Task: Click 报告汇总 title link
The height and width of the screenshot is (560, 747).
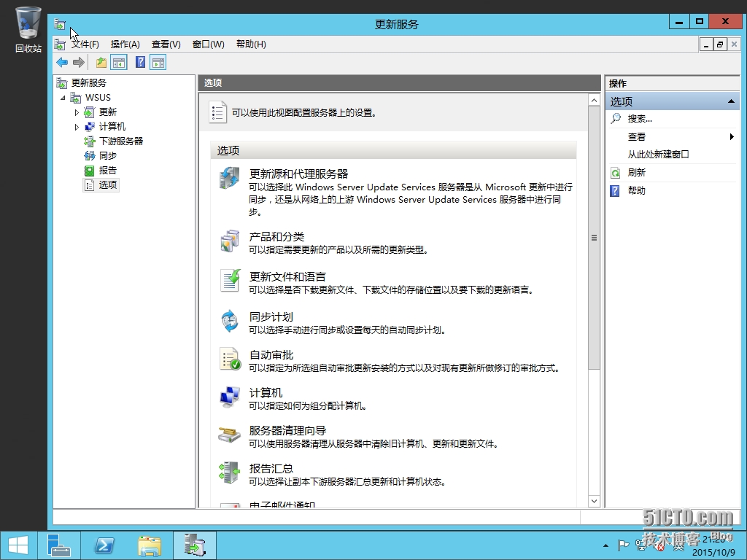Action: [x=271, y=469]
